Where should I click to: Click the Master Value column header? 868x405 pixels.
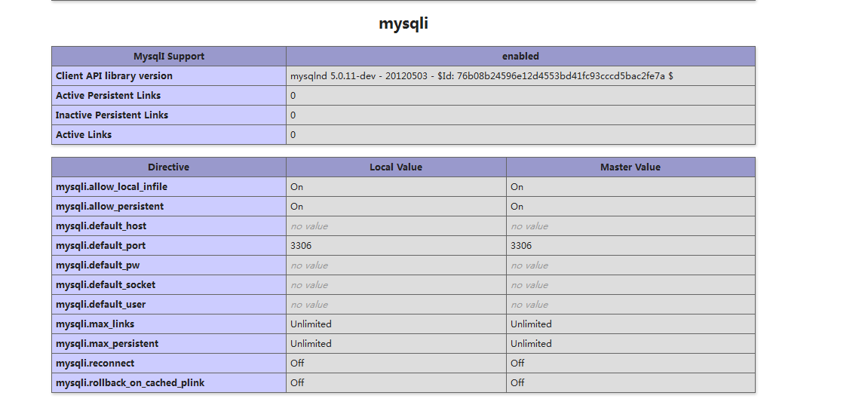click(630, 167)
